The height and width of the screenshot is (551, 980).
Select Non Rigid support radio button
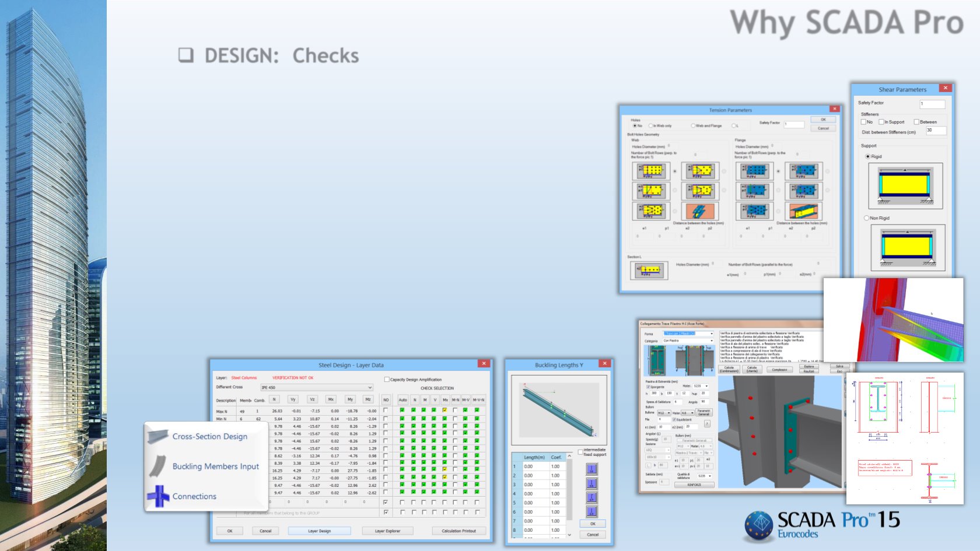pyautogui.click(x=866, y=218)
